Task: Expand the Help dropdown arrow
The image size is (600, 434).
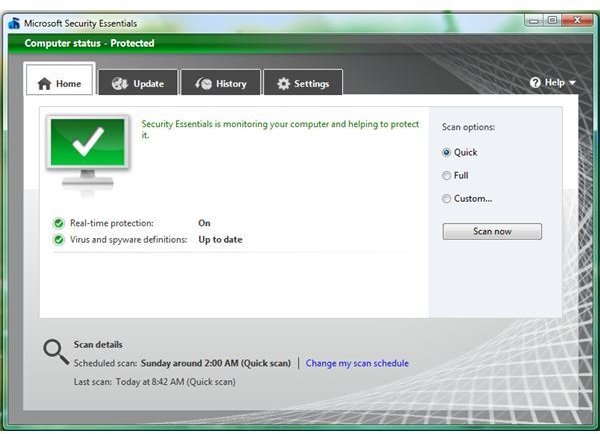Action: point(572,83)
